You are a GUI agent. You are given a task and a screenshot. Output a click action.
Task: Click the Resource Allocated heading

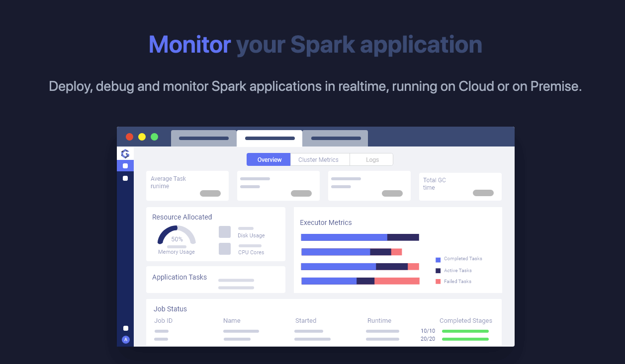click(x=182, y=217)
